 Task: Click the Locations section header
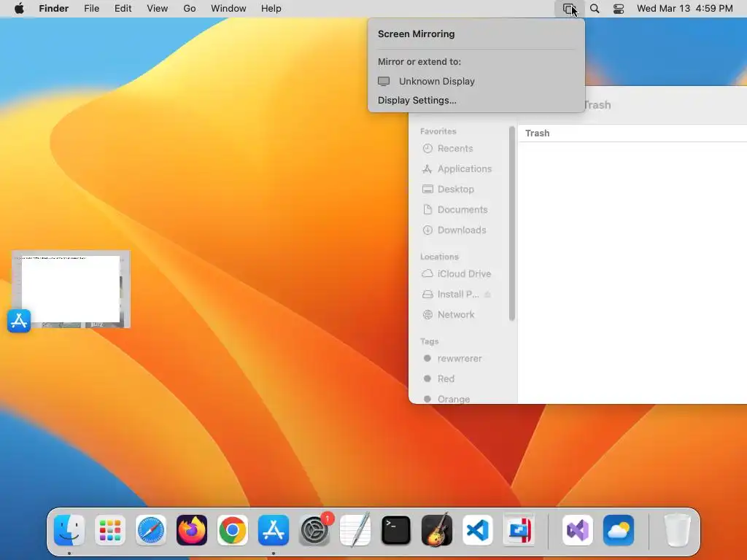pyautogui.click(x=439, y=257)
